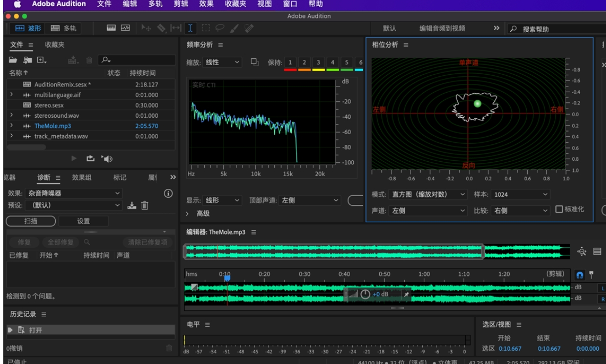The width and height of the screenshot is (606, 364).
Task: Click the import file icon in Files panel
Action: tap(28, 60)
